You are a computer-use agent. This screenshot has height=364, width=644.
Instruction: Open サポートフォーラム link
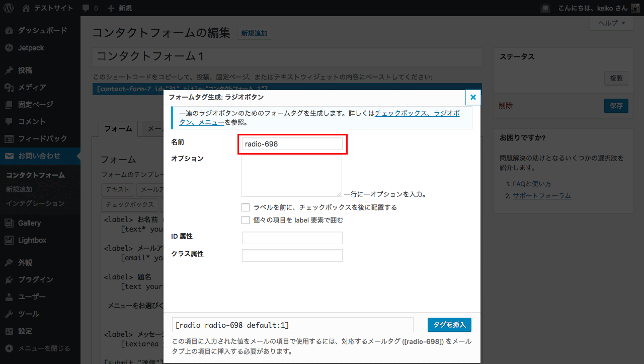coord(542,196)
